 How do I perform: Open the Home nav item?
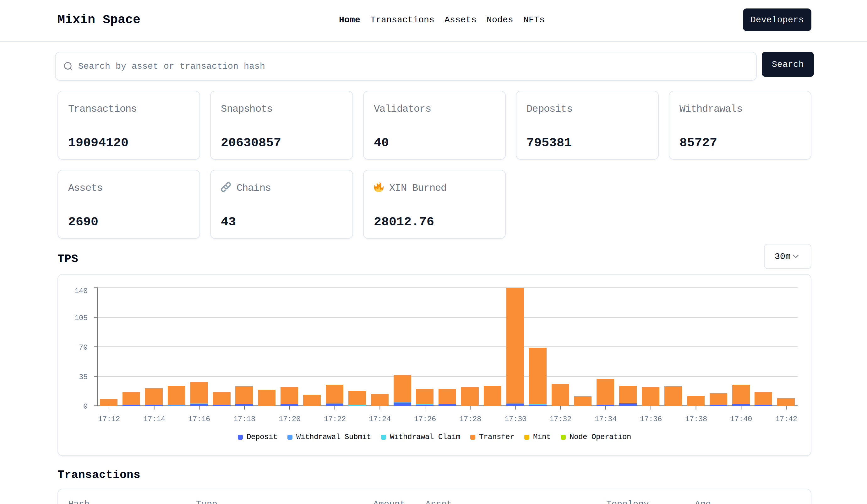(349, 19)
